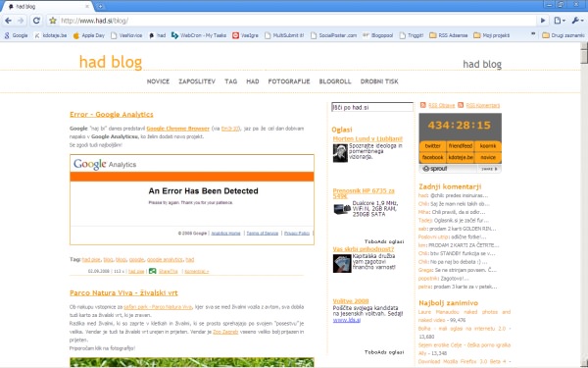Open the wrench settings menu
The width and height of the screenshot is (588, 368).
point(577,21)
